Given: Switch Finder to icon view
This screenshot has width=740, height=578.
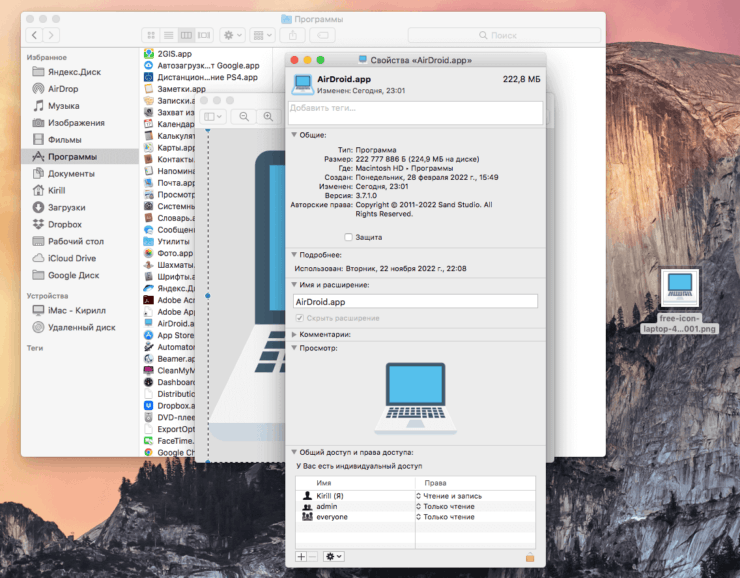Looking at the screenshot, I should 151,35.
